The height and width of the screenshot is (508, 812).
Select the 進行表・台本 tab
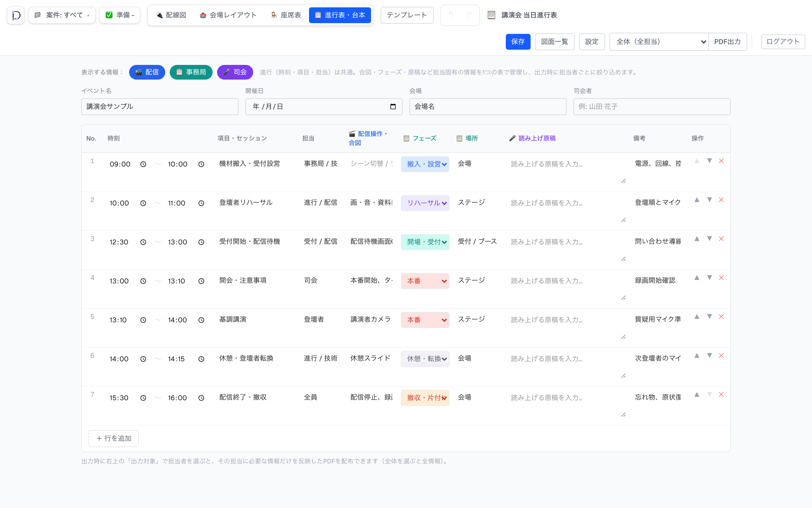click(340, 15)
